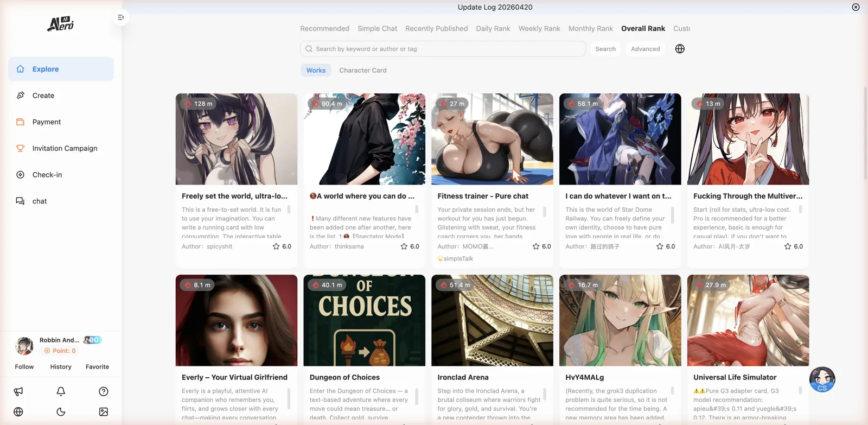Click the user profile avatar
This screenshot has height=425, width=868.
[24, 346]
